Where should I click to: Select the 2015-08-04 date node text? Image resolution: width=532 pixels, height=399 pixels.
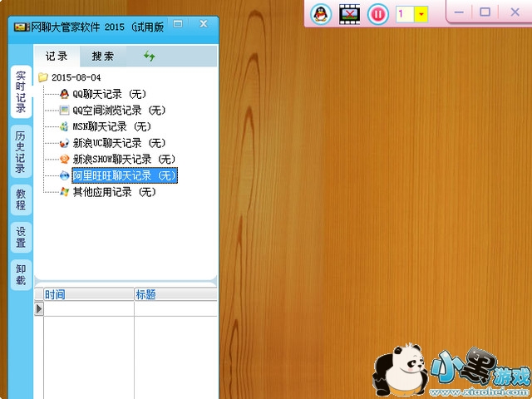click(76, 77)
